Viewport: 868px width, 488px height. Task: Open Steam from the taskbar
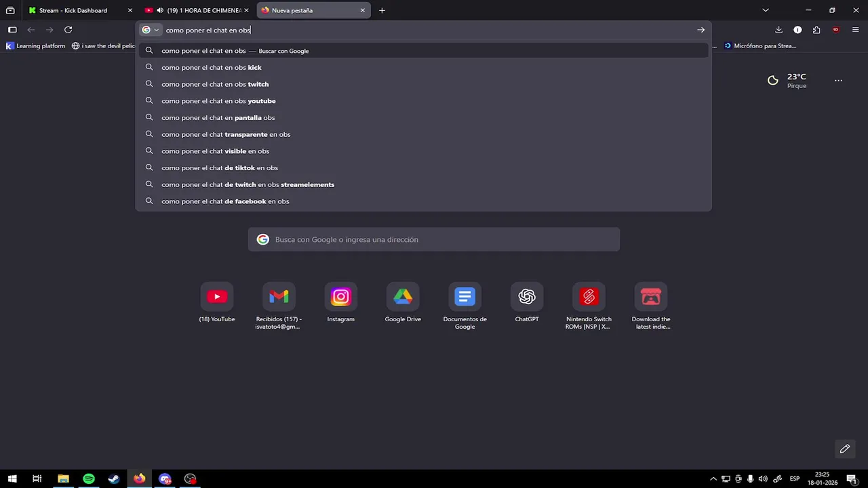click(114, 479)
